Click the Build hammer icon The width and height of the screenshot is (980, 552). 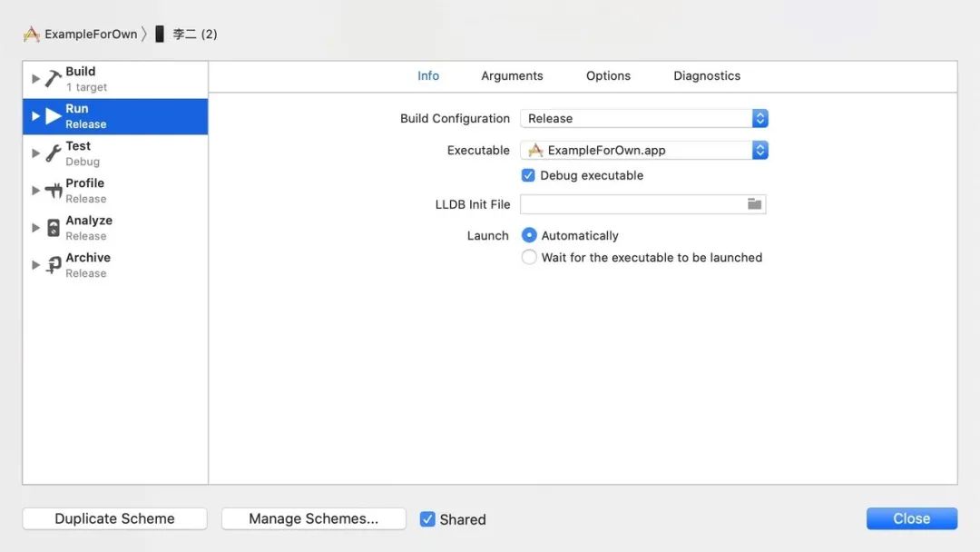[x=54, y=79]
